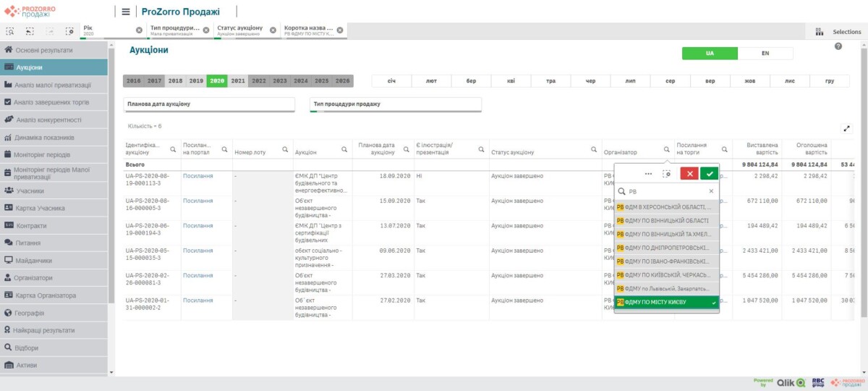Clear all selections using toolbar icon
868x391 pixels.
pyautogui.click(x=69, y=31)
